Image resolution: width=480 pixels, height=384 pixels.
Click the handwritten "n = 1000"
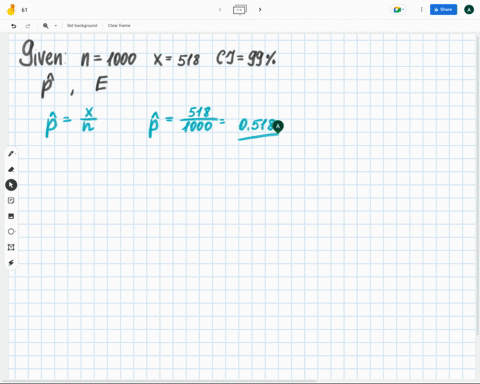click(x=109, y=59)
